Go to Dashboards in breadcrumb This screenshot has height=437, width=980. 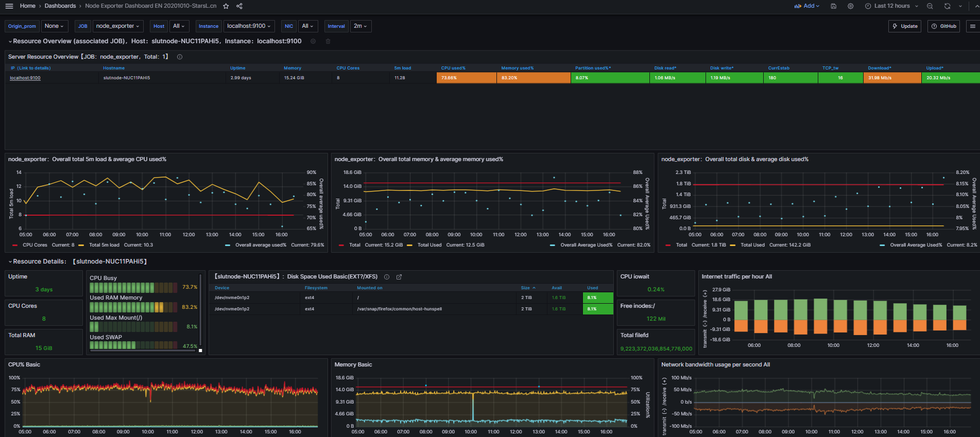[x=60, y=6]
